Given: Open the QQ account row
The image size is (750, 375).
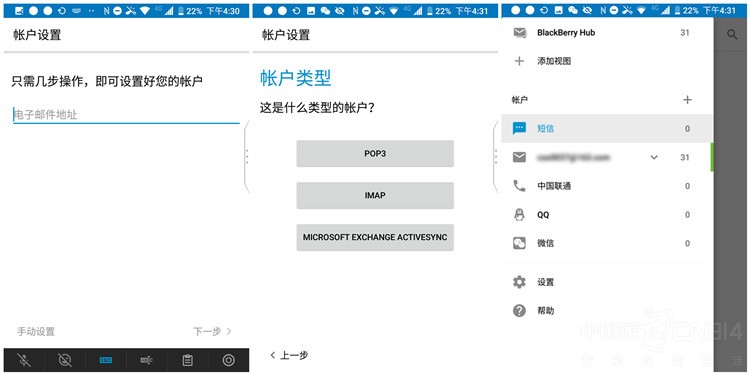Looking at the screenshot, I should (607, 215).
